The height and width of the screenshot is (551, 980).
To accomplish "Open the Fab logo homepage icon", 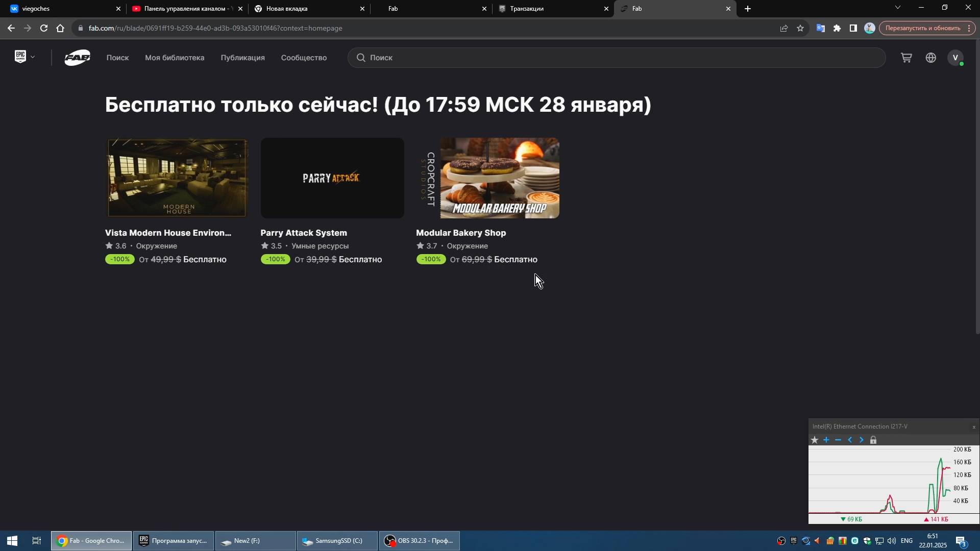I will 77,57.
